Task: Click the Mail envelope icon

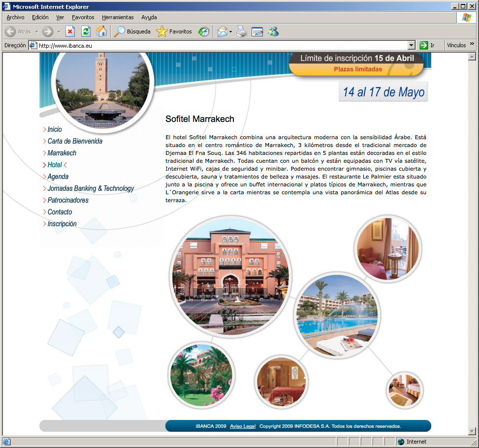Action: (x=223, y=31)
